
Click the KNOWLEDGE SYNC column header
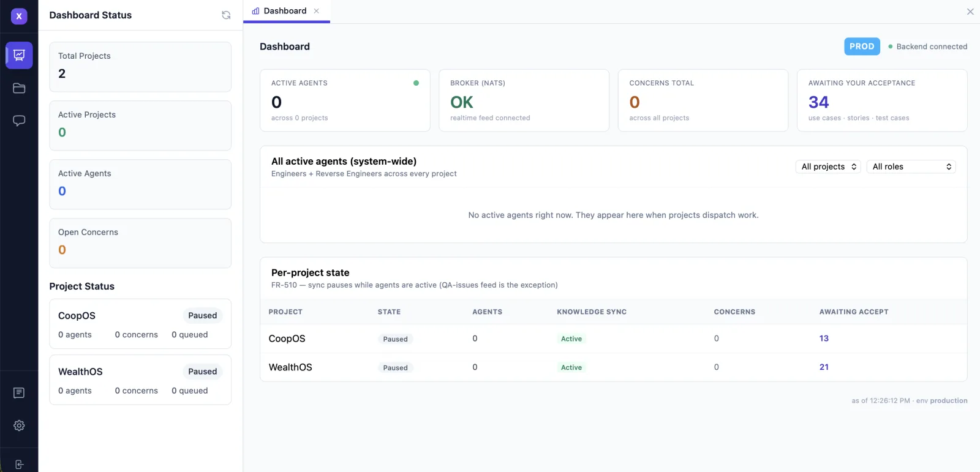click(592, 312)
